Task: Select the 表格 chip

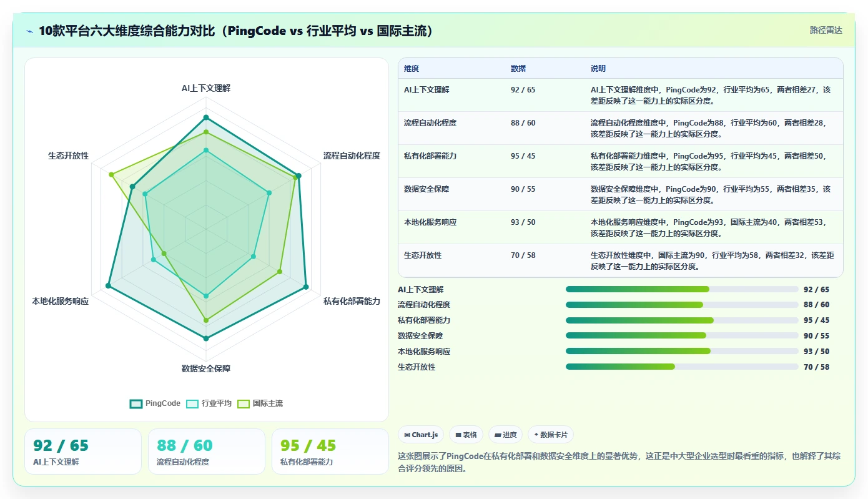Action: pyautogui.click(x=466, y=435)
